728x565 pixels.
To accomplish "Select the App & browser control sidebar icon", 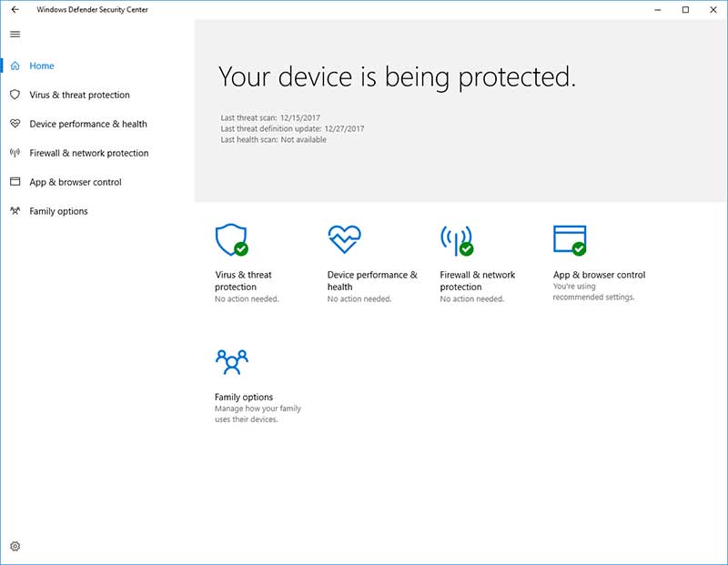I will [x=15, y=182].
